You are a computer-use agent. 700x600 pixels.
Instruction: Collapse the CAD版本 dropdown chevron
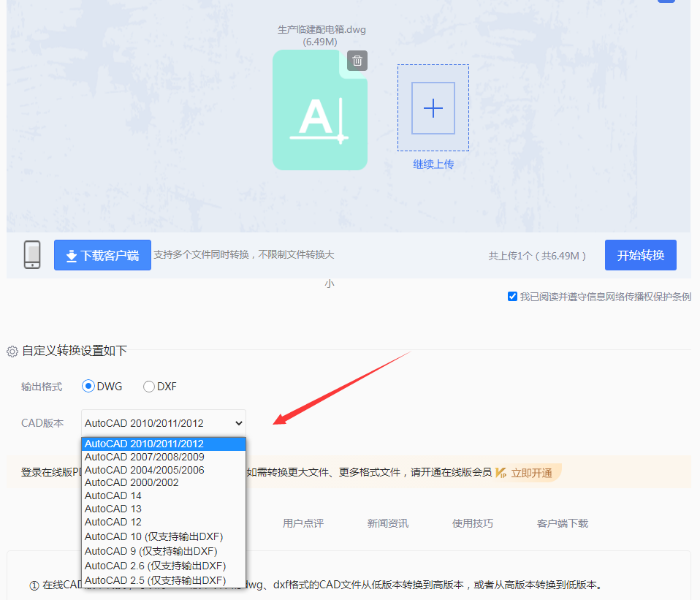(x=237, y=422)
